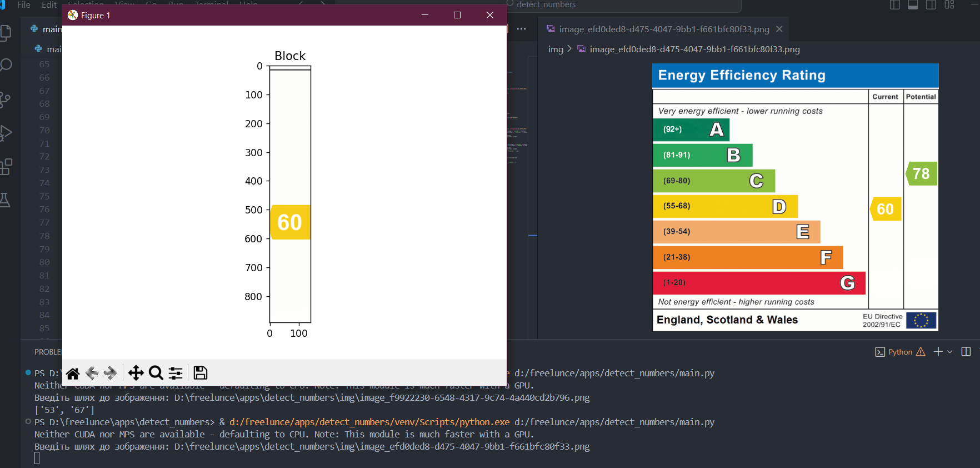Open the Search view in VS Code activity bar

coord(6,66)
